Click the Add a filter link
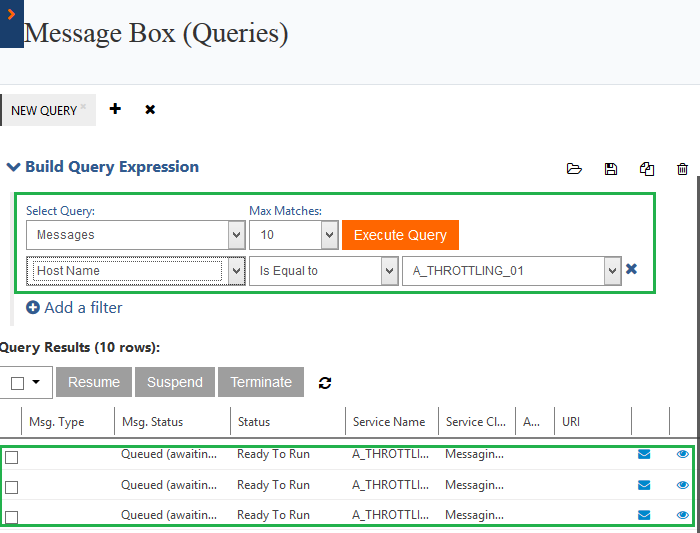The height and width of the screenshot is (533, 700). point(74,308)
